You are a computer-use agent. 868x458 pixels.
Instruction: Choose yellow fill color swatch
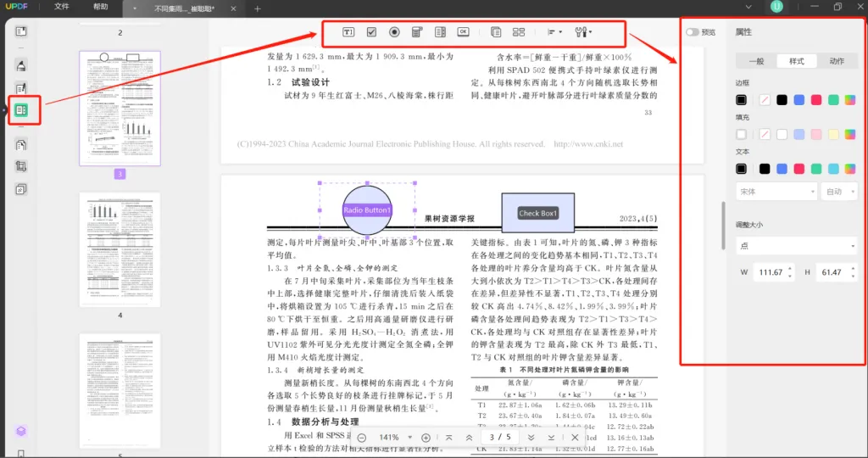tap(833, 134)
